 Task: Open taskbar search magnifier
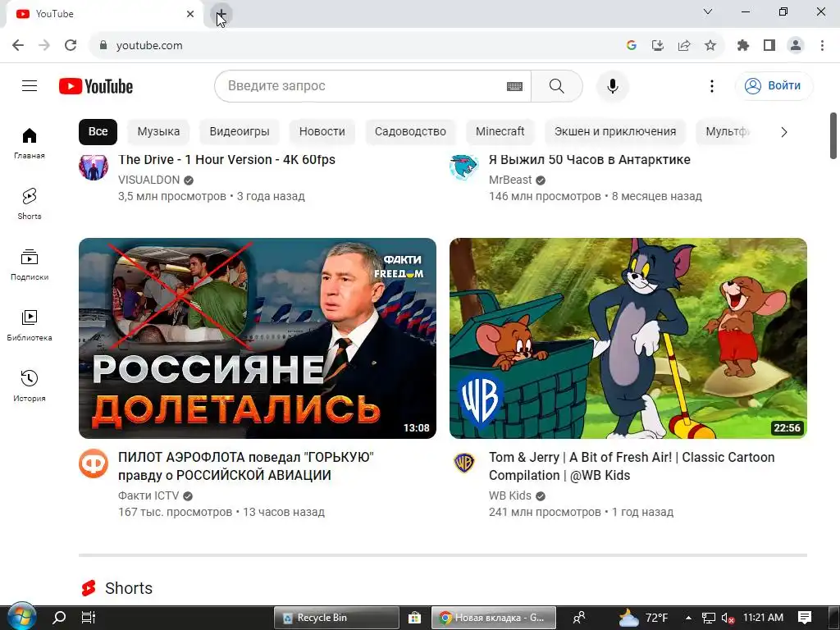[x=59, y=618]
